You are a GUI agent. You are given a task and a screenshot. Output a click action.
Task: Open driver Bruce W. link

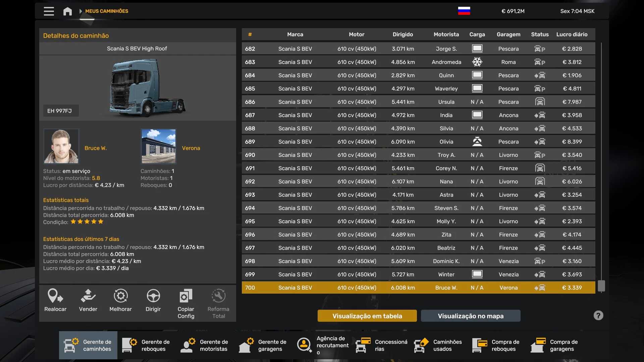click(x=96, y=148)
